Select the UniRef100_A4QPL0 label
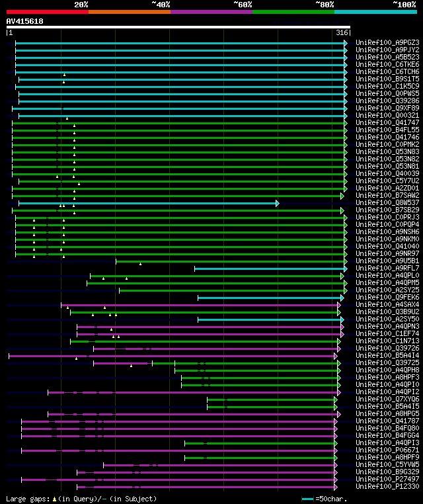Image resolution: width=423 pixels, height=504 pixels. point(387,275)
